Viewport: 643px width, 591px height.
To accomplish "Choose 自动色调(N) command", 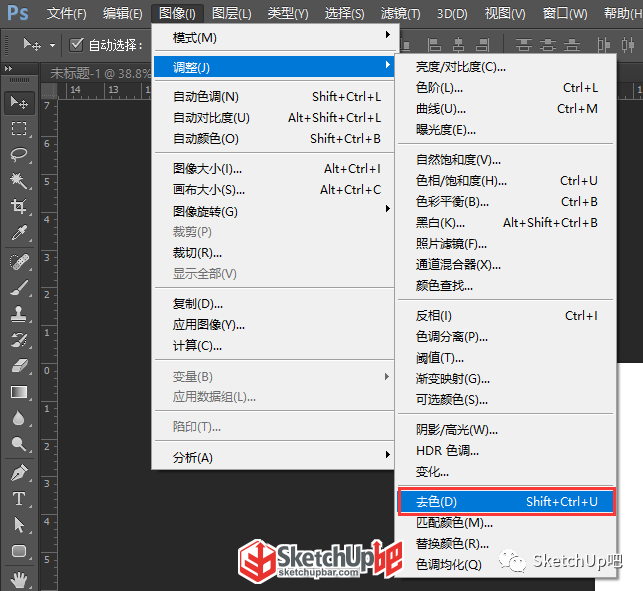I will pyautogui.click(x=274, y=97).
